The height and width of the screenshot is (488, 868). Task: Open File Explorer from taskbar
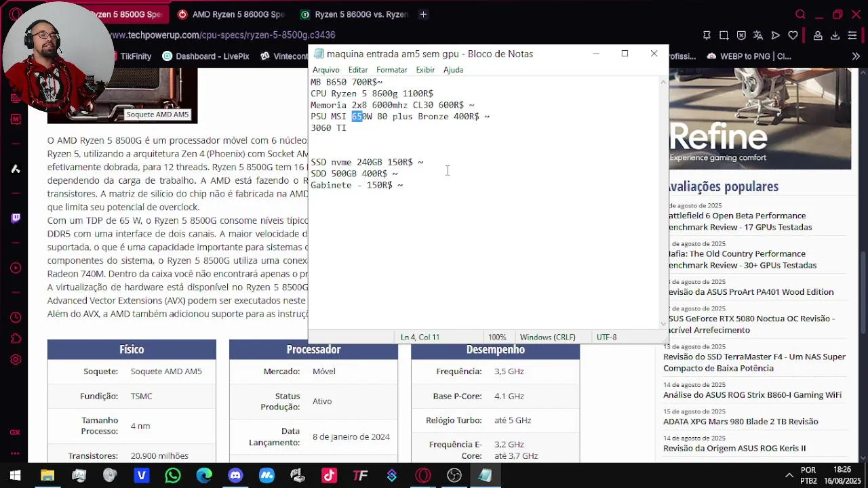[47, 476]
